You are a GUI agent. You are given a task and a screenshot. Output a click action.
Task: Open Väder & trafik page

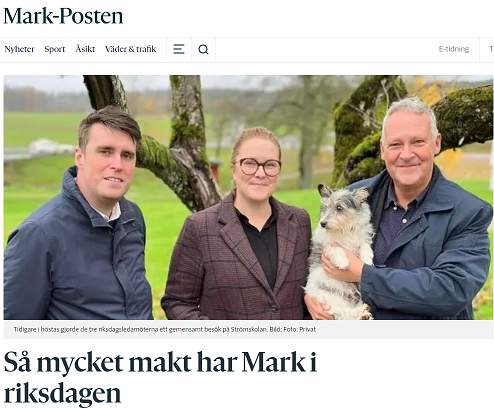(x=131, y=49)
